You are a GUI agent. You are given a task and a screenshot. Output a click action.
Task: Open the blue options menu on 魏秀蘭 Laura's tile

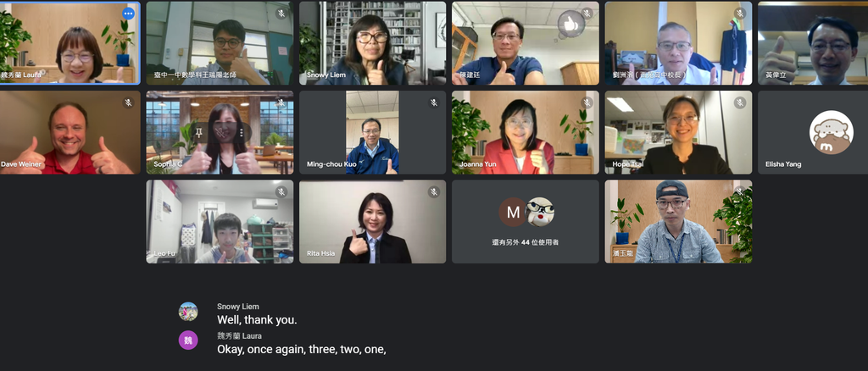[x=129, y=14]
